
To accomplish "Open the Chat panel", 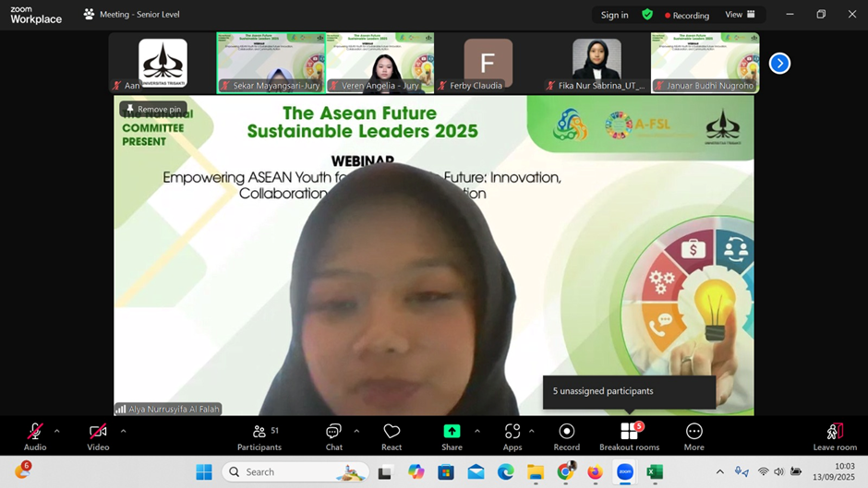I will click(x=333, y=436).
